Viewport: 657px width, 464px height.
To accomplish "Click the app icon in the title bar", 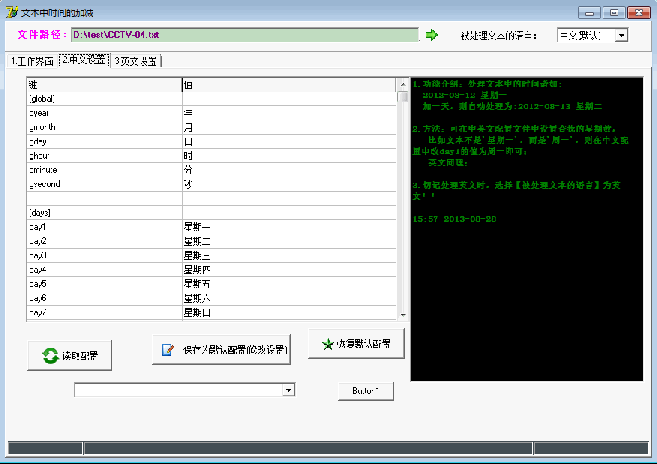I will [12, 12].
